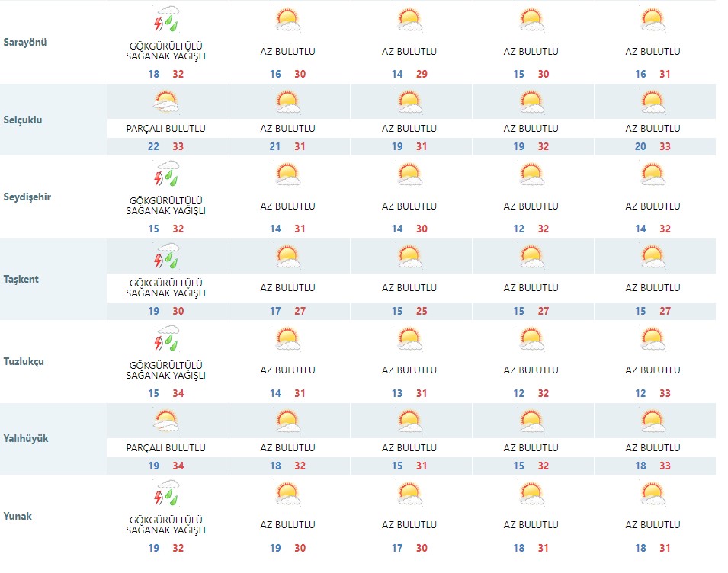Select Tuzlukçu sun icon for 14 / 31 forecast
The image size is (728, 573).
pyautogui.click(x=288, y=339)
